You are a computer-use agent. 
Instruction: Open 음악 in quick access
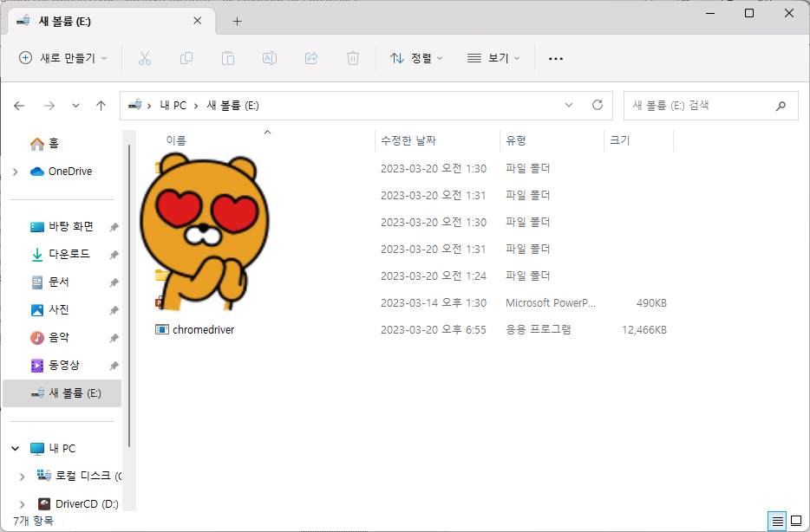(x=50, y=338)
